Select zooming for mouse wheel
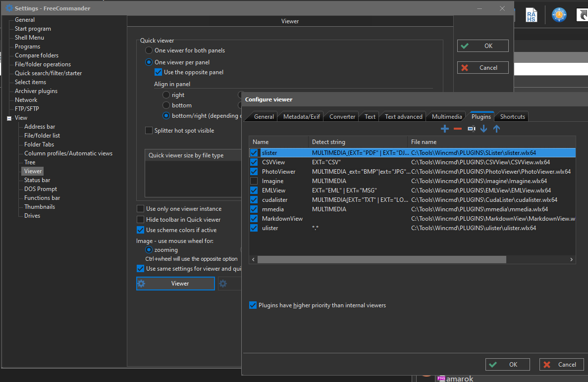Image resolution: width=588 pixels, height=382 pixels. tap(149, 250)
